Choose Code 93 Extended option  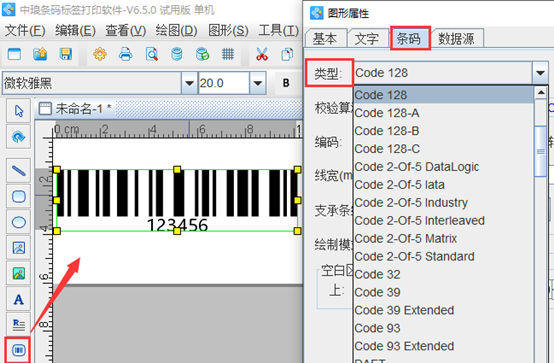click(x=444, y=346)
